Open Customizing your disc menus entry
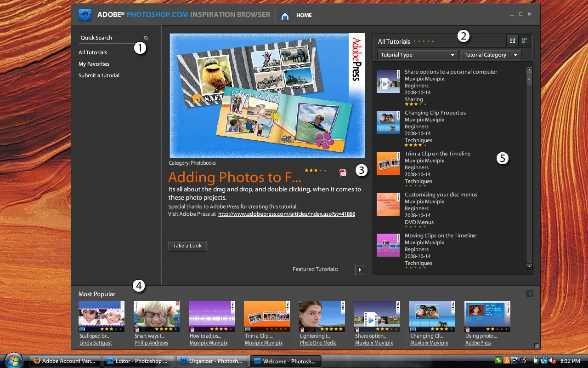Viewport: 588px width, 368px height. [441, 195]
